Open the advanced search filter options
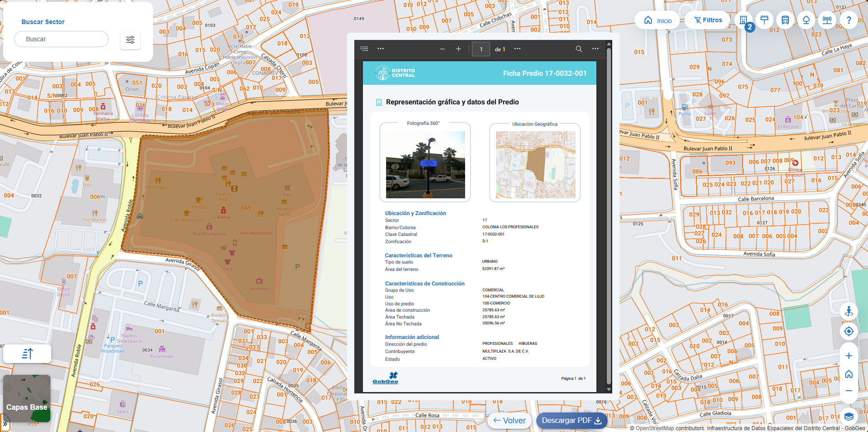Image resolution: width=868 pixels, height=432 pixels. (x=130, y=40)
